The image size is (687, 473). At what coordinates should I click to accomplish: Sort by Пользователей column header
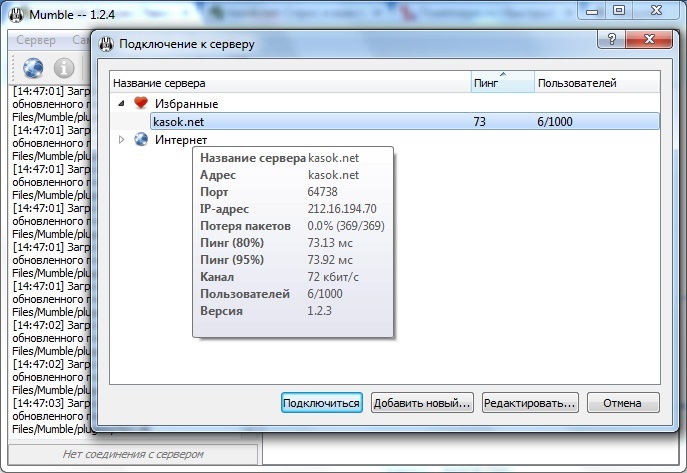597,82
